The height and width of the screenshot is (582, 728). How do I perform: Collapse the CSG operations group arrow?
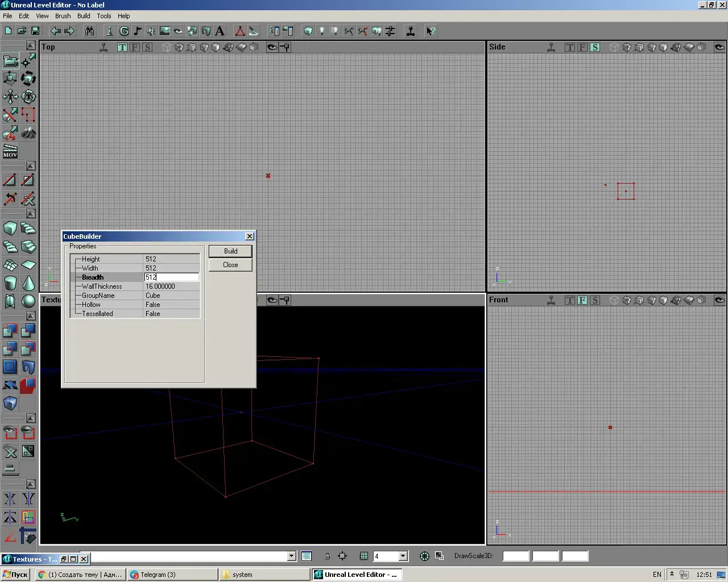click(x=31, y=316)
